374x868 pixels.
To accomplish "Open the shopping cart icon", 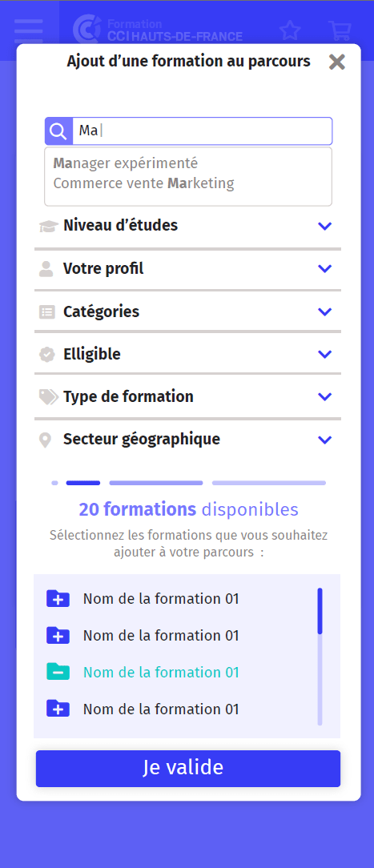I will (x=339, y=30).
